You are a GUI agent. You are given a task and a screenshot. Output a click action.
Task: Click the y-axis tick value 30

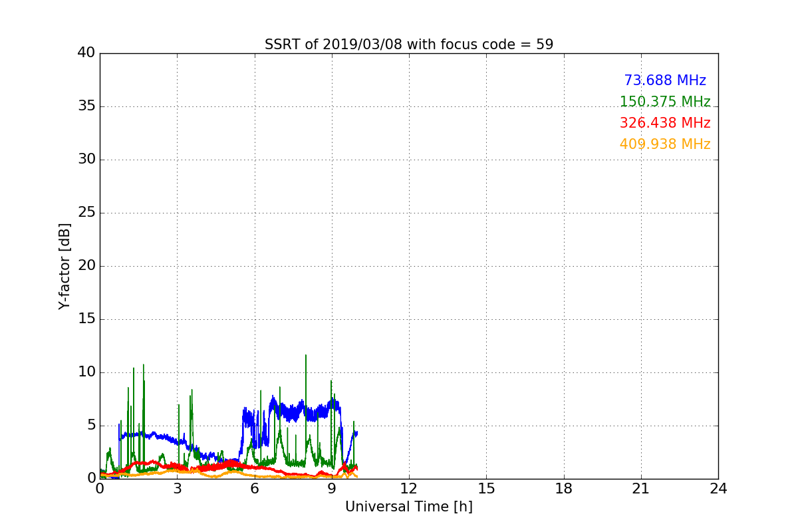[86, 160]
